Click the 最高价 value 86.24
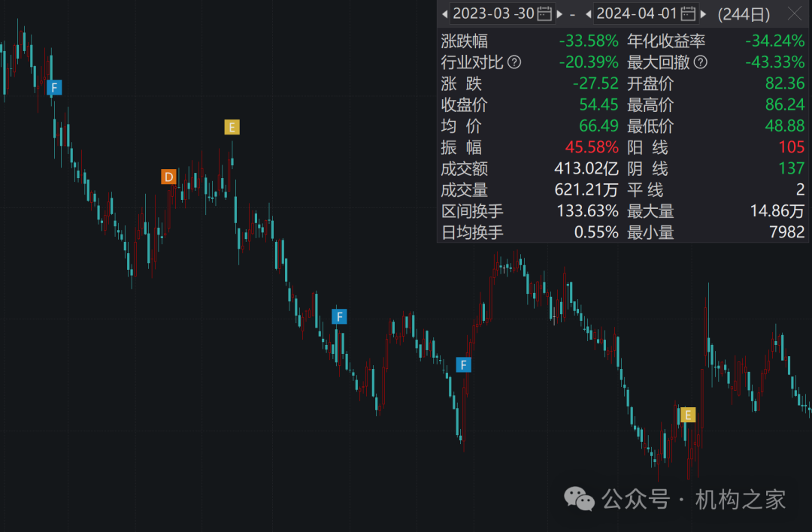This screenshot has height=532, width=812. pyautogui.click(x=785, y=104)
